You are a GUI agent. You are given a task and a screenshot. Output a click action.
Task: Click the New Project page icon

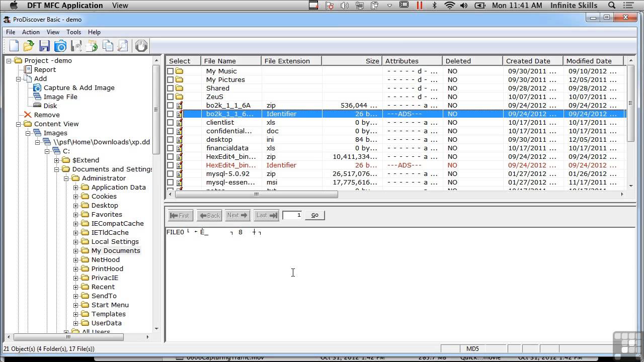pyautogui.click(x=14, y=46)
